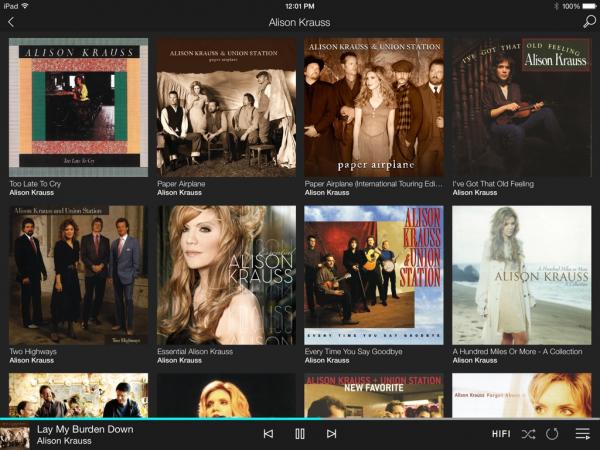
Task: Skip to the previous track
Action: pos(268,434)
